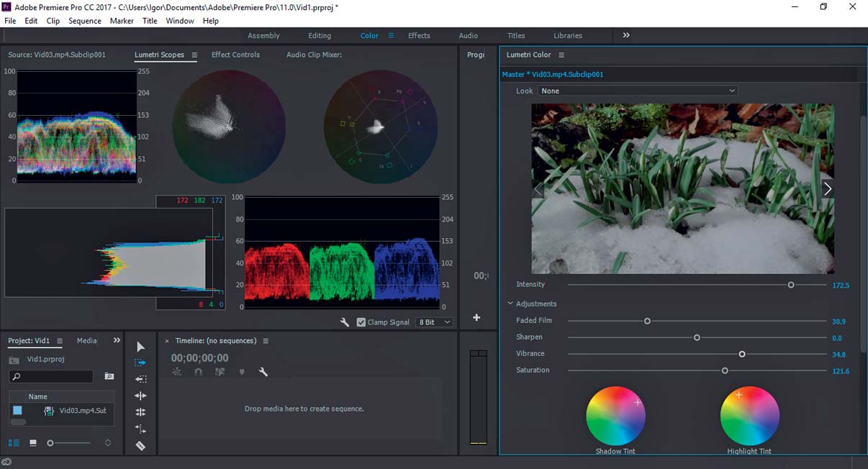Screen dimensions: 868x469
Task: Open Lumetri Scopes wrench settings
Action: coord(345,322)
